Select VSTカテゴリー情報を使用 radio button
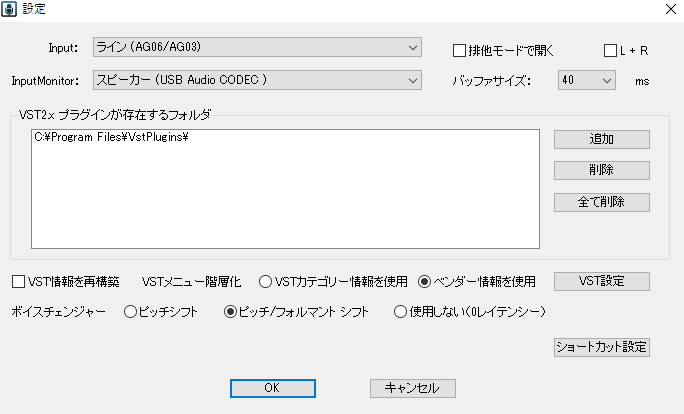 (x=265, y=282)
